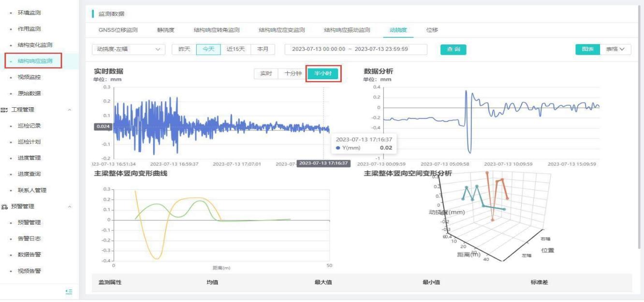Open the 表格 dropdown on the right
This screenshot has height=302, width=644.
(x=615, y=49)
